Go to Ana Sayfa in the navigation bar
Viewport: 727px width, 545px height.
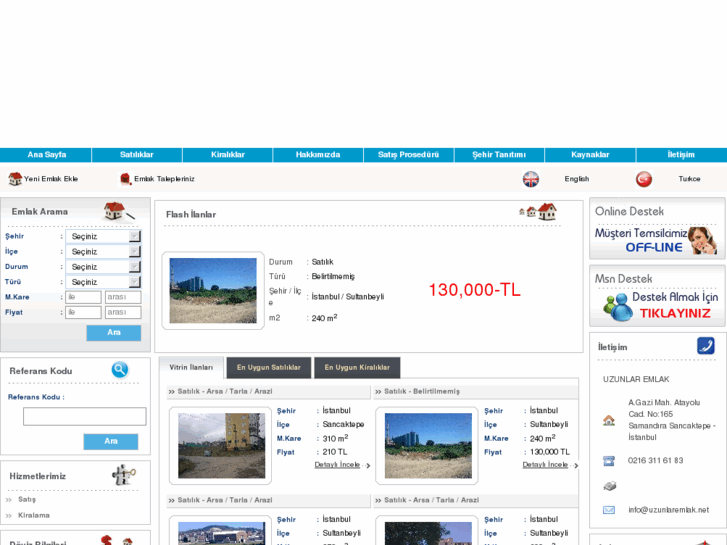pos(46,155)
